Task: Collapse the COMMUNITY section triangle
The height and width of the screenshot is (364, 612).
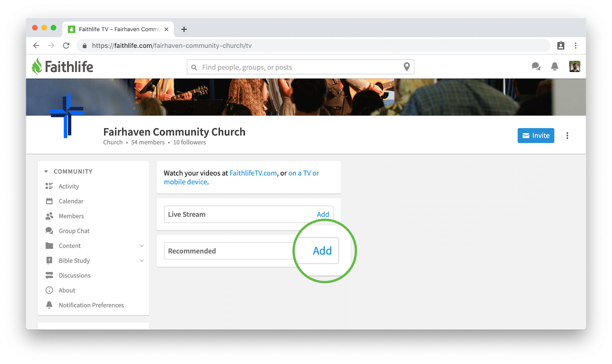Action: coord(46,172)
